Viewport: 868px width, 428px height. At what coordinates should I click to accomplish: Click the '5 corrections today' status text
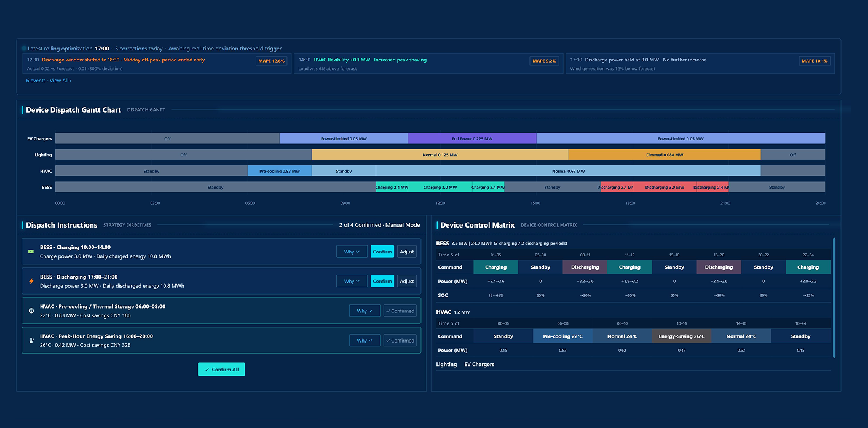[x=138, y=48]
